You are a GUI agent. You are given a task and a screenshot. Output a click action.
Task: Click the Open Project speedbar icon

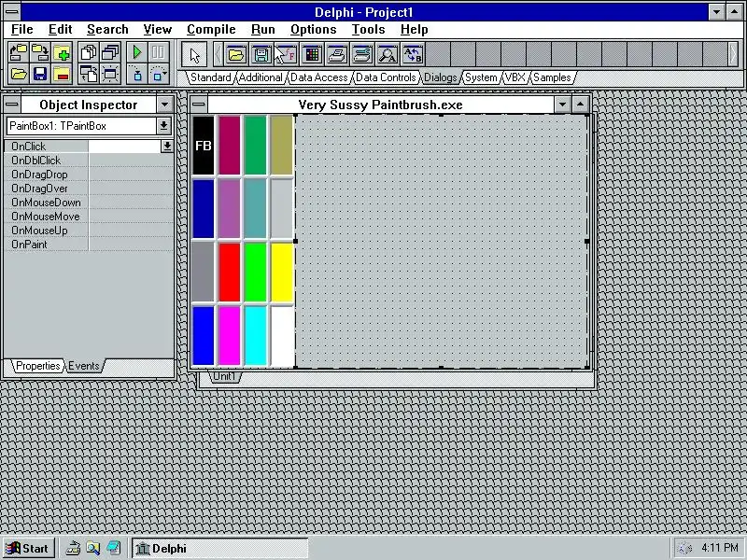point(19,52)
